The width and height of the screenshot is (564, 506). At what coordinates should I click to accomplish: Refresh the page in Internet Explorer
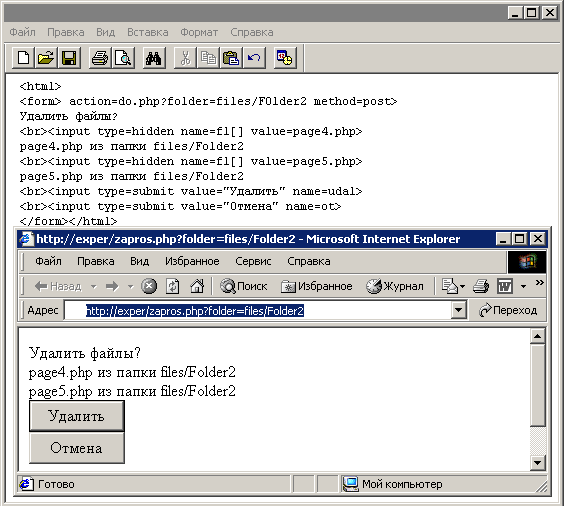(x=173, y=286)
